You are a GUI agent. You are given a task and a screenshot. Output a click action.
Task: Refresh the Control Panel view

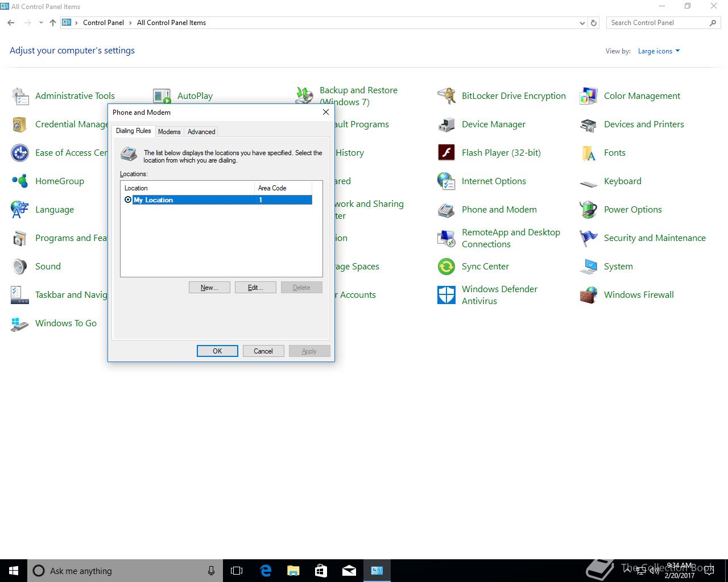(594, 23)
